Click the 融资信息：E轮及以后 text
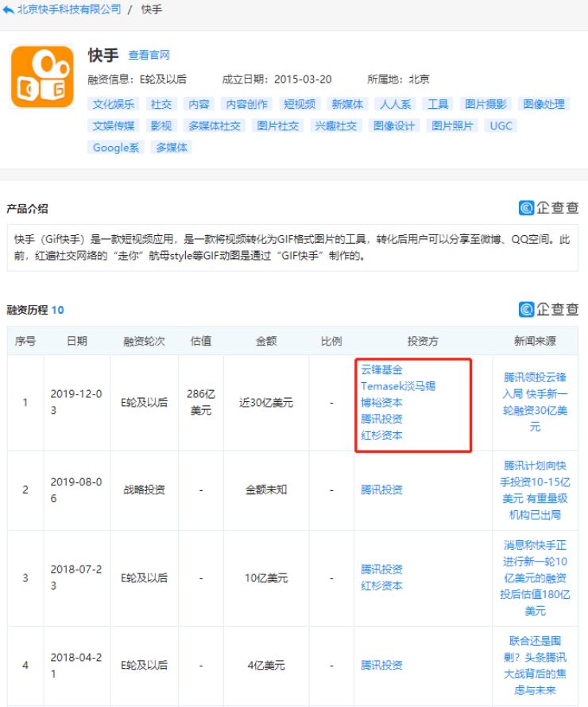This screenshot has height=707, width=588. click(x=137, y=79)
